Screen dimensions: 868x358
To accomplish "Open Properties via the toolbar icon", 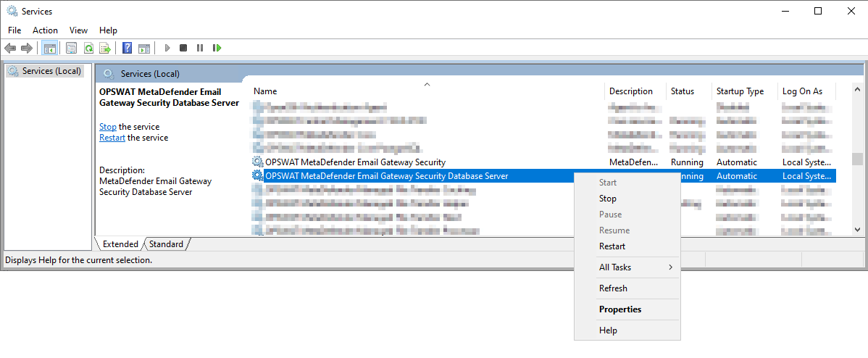I will 72,48.
